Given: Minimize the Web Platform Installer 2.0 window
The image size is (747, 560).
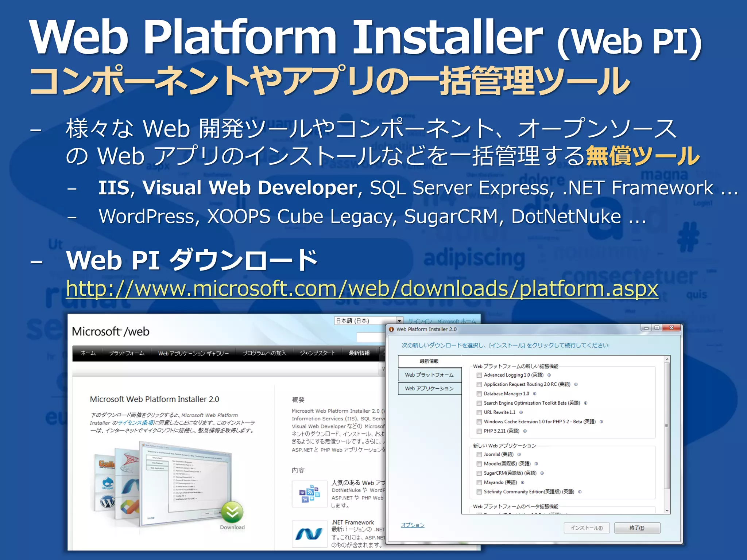Looking at the screenshot, I should tap(646, 328).
